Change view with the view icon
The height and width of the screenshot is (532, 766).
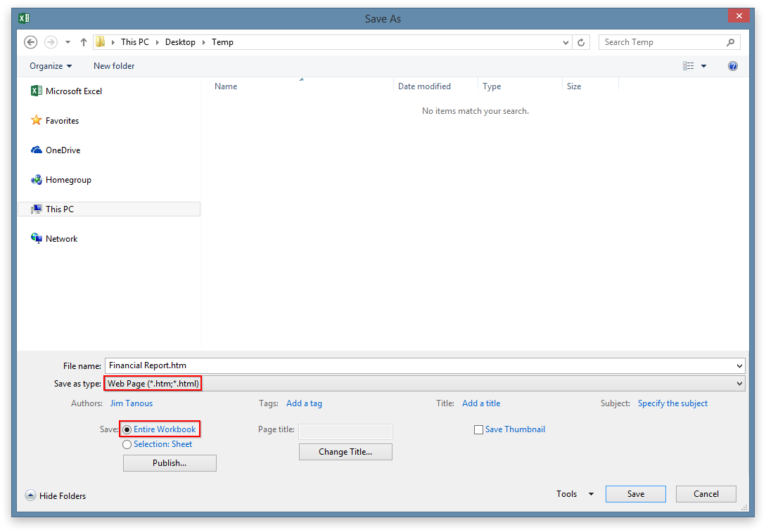(x=689, y=66)
